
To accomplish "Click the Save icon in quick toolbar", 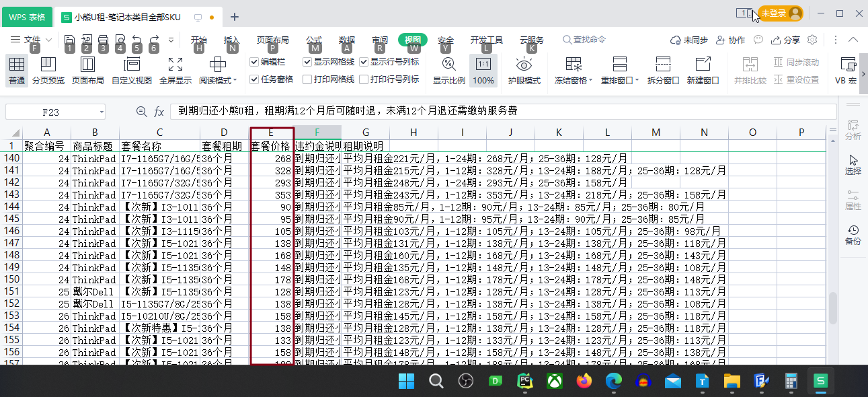I will tap(69, 40).
